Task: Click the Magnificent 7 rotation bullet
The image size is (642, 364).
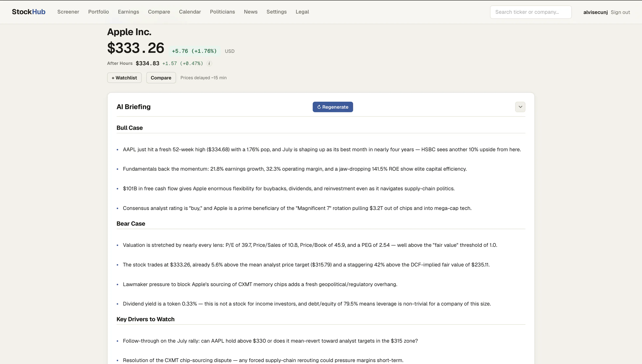Action: 297,208
